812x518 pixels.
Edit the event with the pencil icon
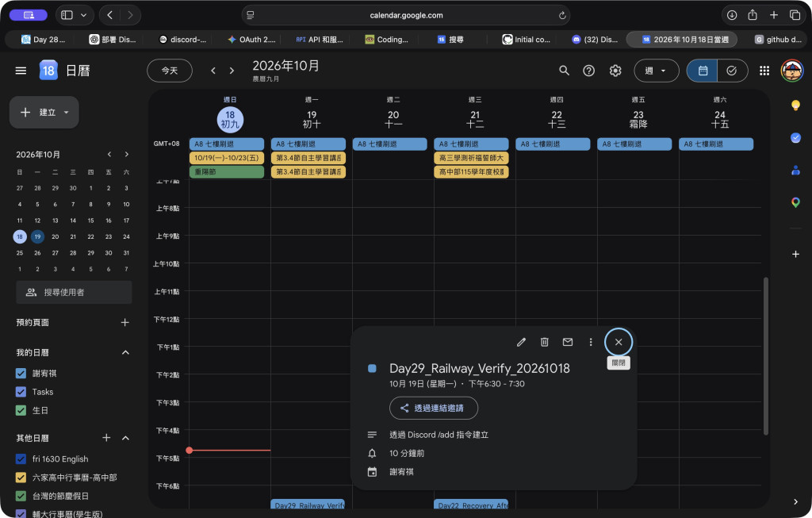[x=522, y=342]
